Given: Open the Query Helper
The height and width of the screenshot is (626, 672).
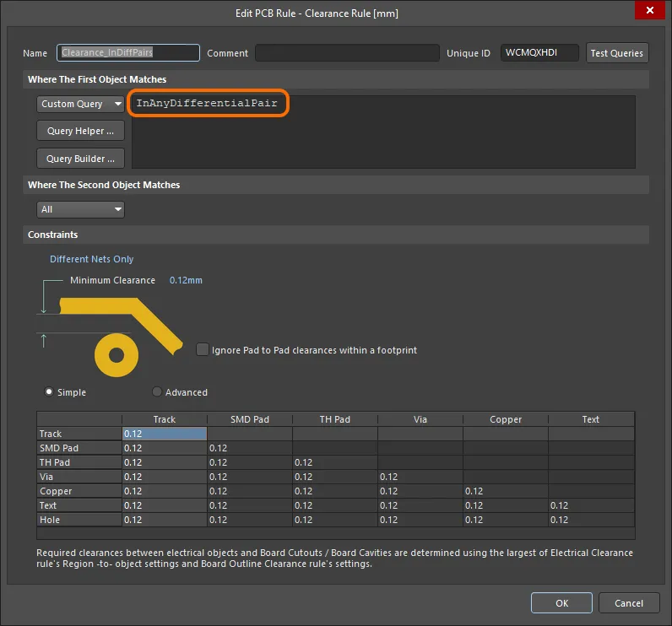Looking at the screenshot, I should tap(80, 131).
